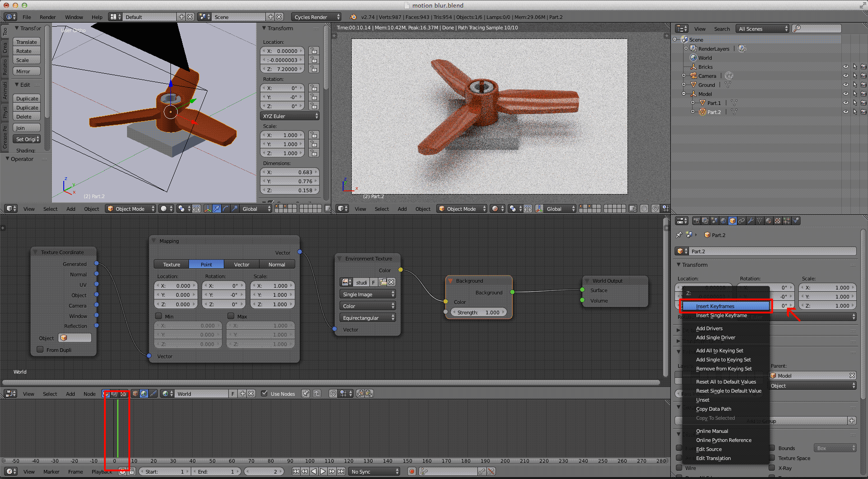The height and width of the screenshot is (479, 868).
Task: Pin node tree with pushpin icon
Action: point(306,394)
